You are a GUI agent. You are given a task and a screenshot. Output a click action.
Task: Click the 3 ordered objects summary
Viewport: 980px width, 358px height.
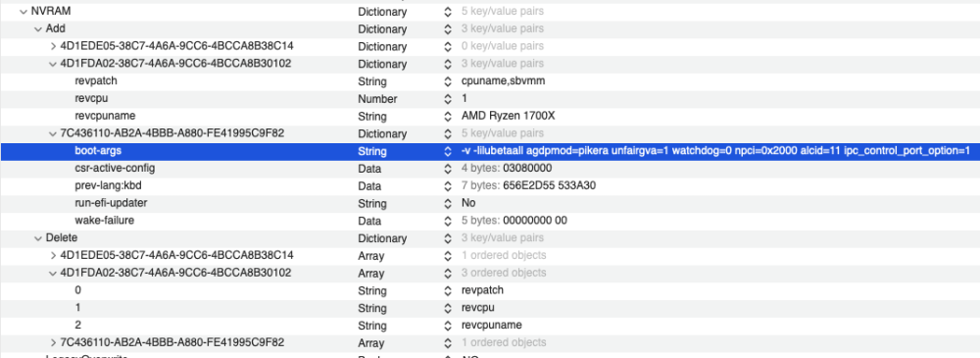click(504, 273)
